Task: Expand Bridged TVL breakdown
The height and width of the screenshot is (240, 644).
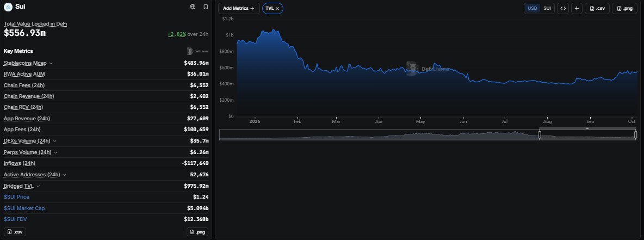Action: [38, 186]
